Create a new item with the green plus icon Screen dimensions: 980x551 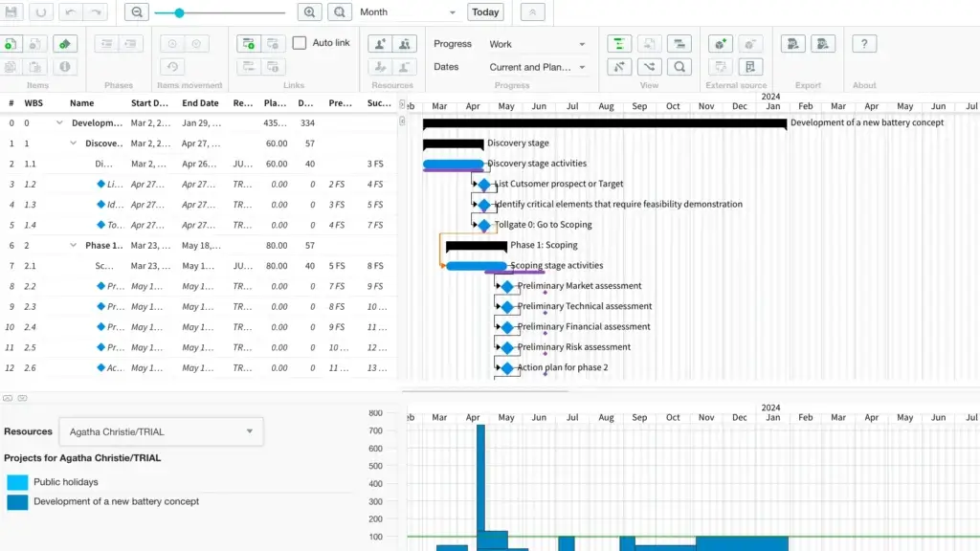pos(10,43)
